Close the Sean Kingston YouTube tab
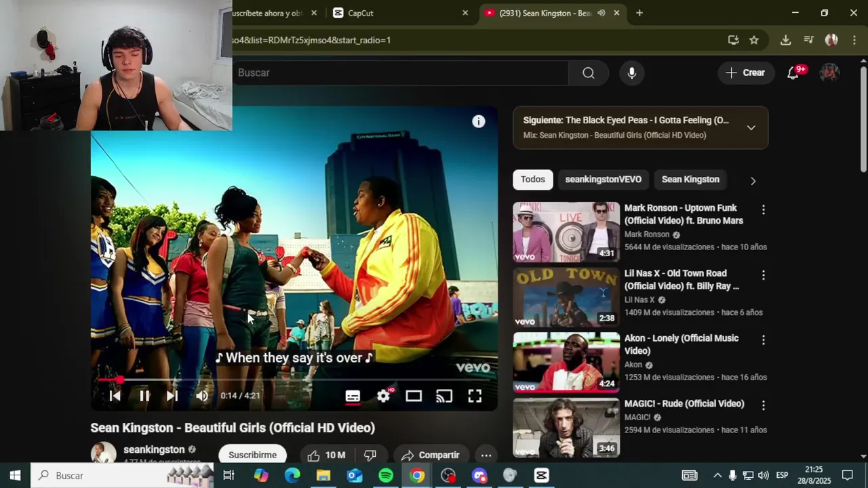868x488 pixels. point(617,13)
